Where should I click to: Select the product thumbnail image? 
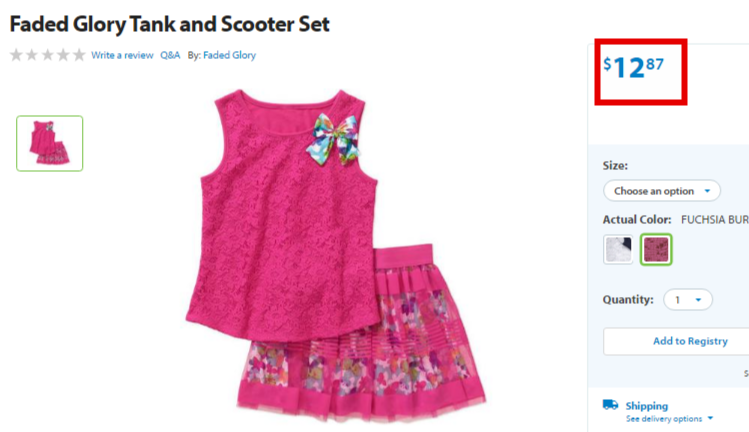coord(50,143)
